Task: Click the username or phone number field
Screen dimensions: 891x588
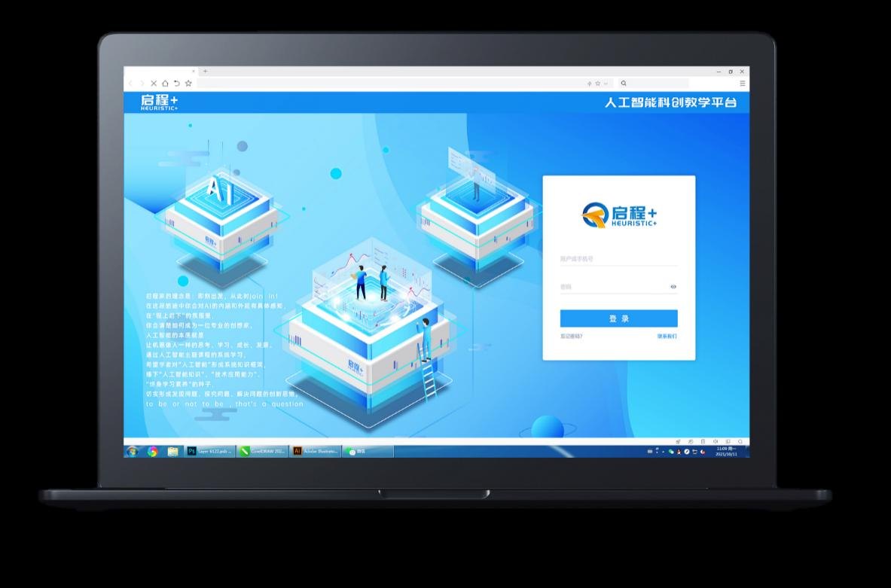Action: 619,259
